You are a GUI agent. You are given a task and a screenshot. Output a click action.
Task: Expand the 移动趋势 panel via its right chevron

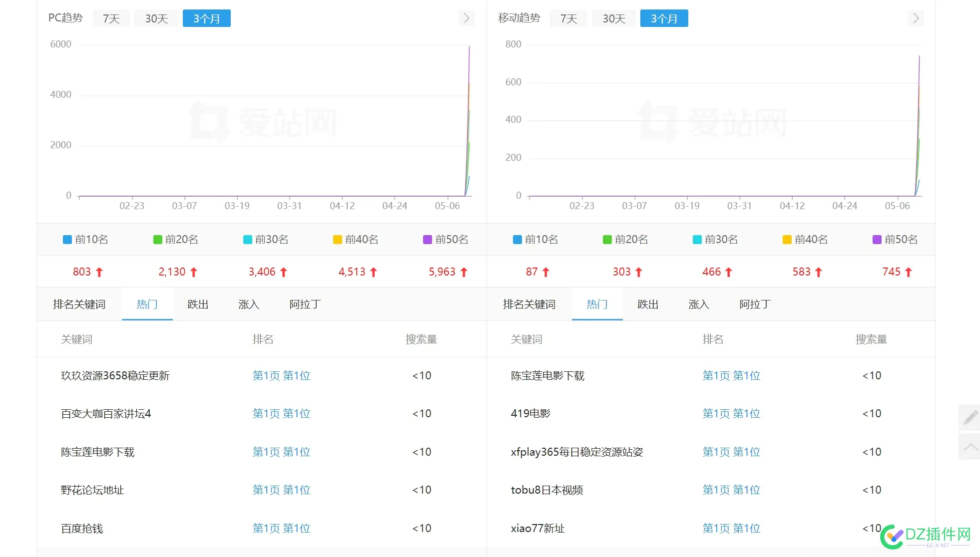tap(916, 18)
